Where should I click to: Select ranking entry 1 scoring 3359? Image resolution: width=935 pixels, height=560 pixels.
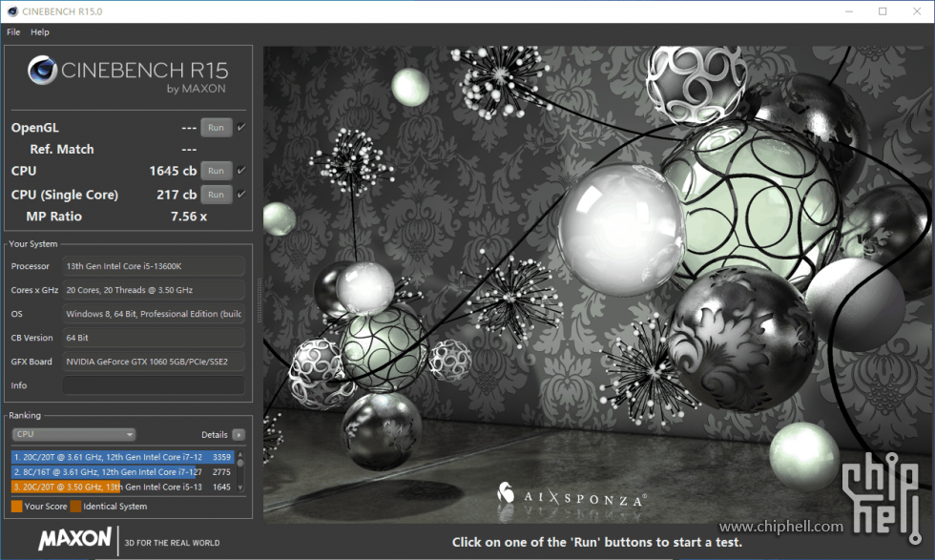point(122,457)
